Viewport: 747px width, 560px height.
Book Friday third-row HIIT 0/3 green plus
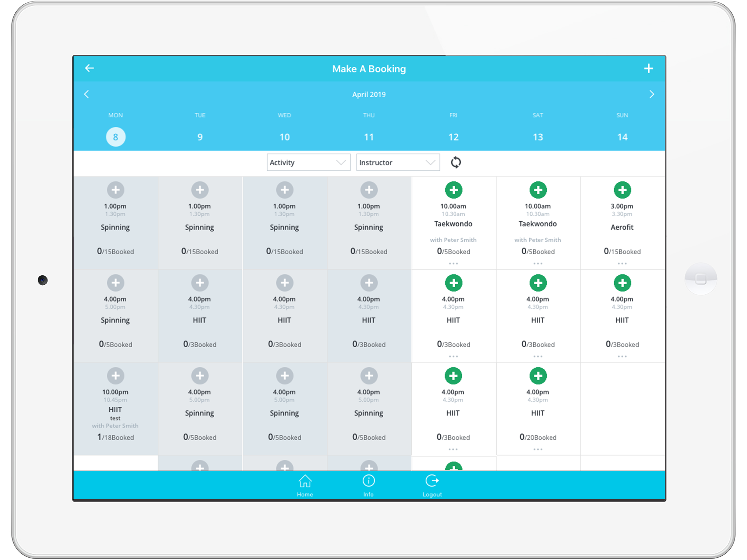[x=453, y=376]
